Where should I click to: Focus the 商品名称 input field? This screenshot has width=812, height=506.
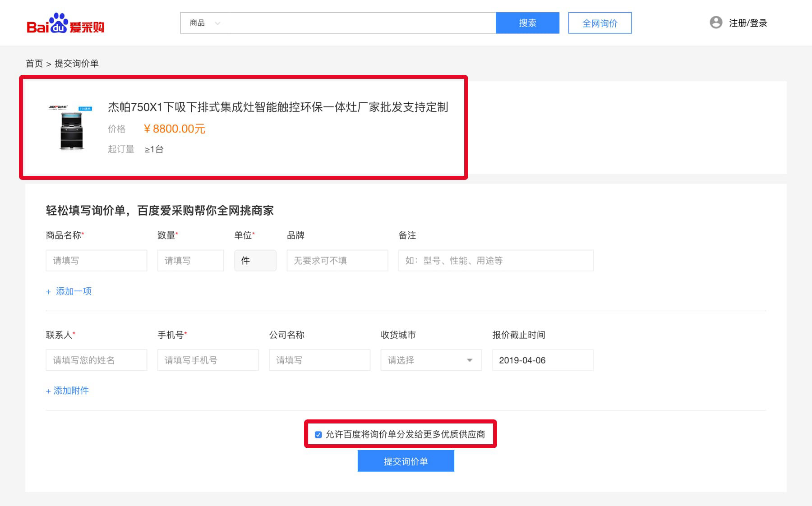[96, 261]
